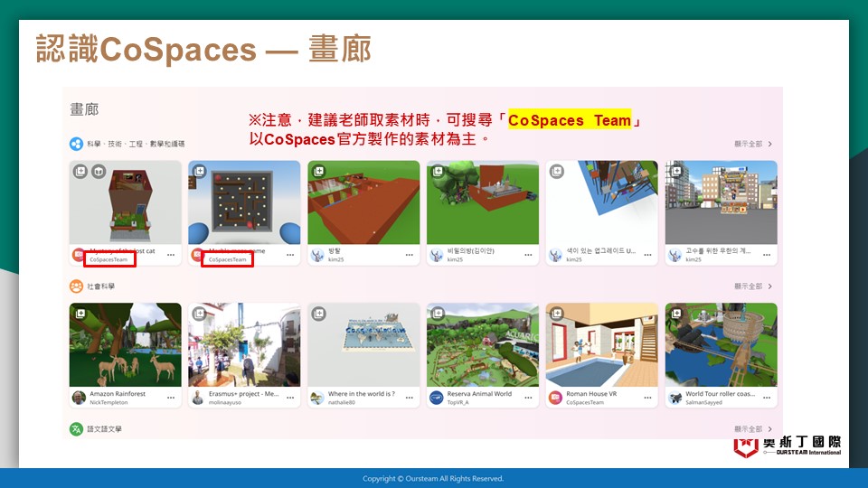The image size is (868, 488).
Task: Open the World Tour roller coaster thumbnail
Action: pyautogui.click(x=722, y=344)
